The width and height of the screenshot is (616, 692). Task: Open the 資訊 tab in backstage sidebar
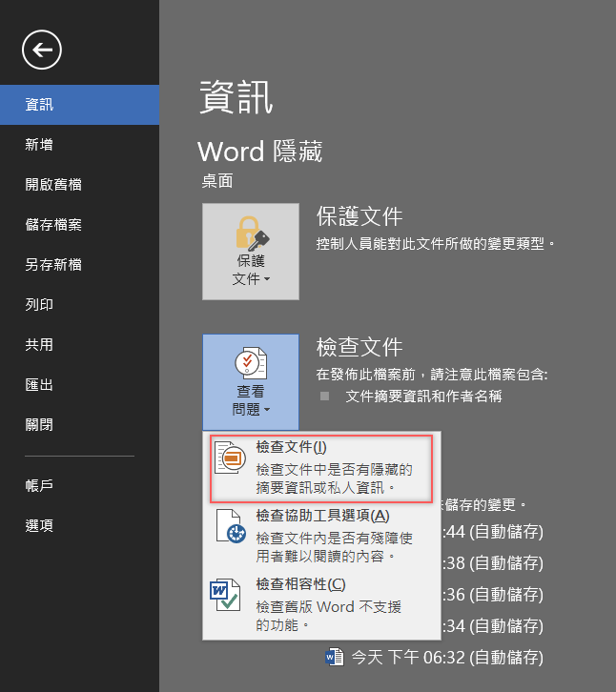tap(79, 105)
